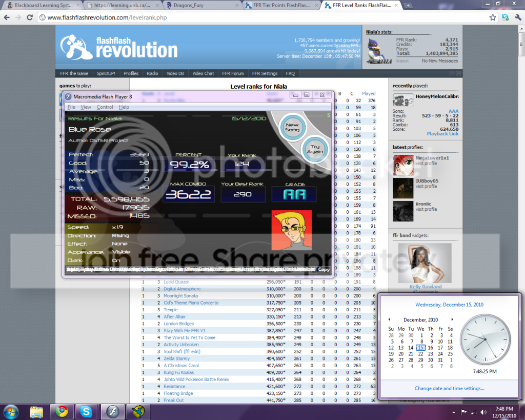
Task: Bookmark page with the star icon
Action: [493, 17]
